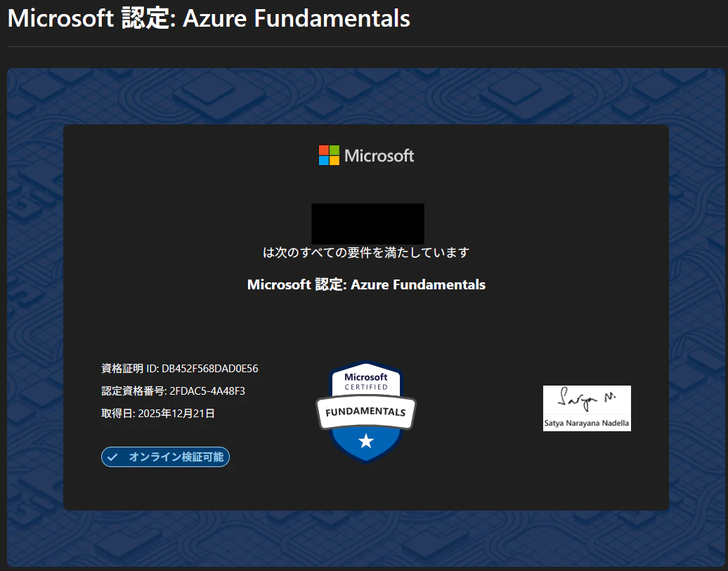Click the name 'Satya Narayana Nadella'

coord(587,424)
